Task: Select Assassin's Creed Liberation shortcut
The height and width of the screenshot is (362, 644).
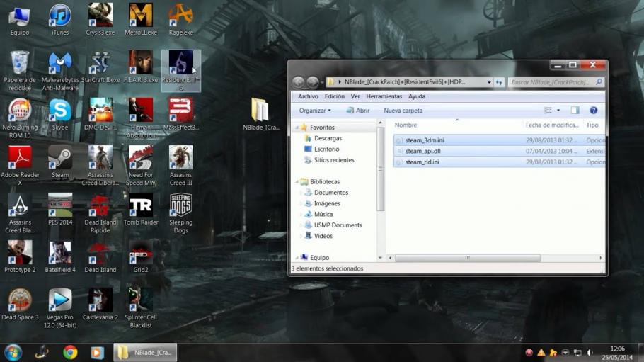Action: (100, 165)
